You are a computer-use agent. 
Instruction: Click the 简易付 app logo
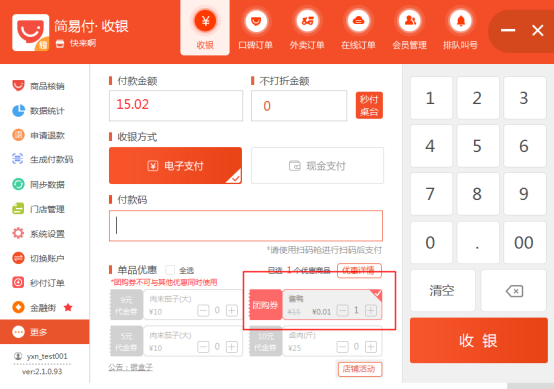30,33
